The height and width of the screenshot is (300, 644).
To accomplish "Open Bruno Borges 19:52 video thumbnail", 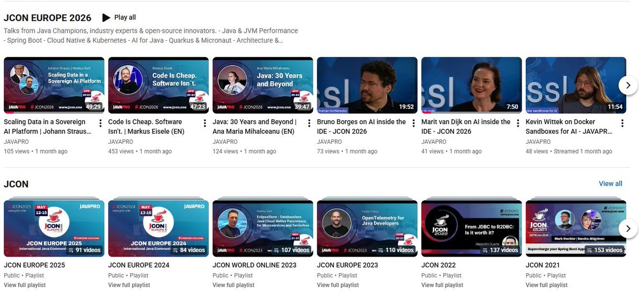I will click(367, 85).
